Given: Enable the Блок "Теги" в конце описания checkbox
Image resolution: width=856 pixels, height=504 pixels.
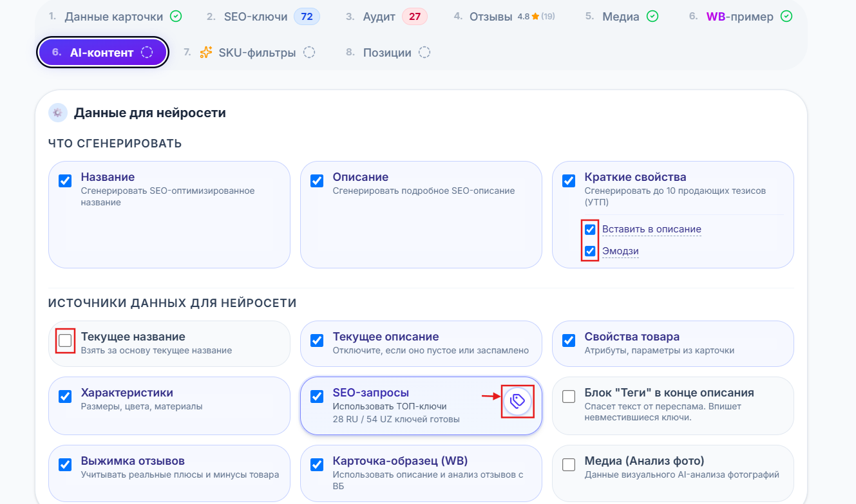Looking at the screenshot, I should click(569, 397).
